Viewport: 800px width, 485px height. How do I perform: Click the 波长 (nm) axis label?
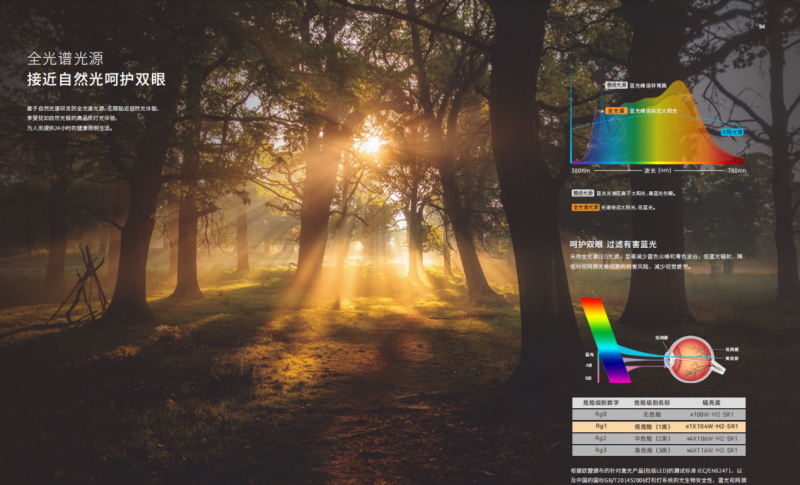point(657,171)
